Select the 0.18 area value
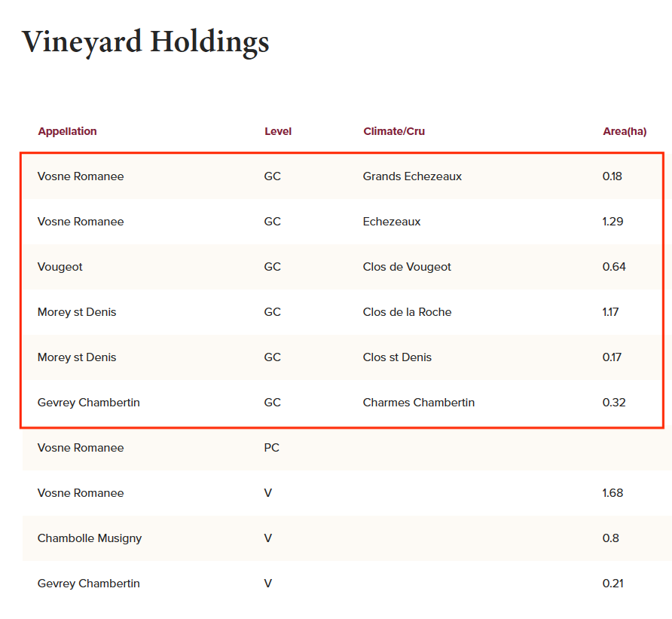Image resolution: width=672 pixels, height=619 pixels. point(612,176)
